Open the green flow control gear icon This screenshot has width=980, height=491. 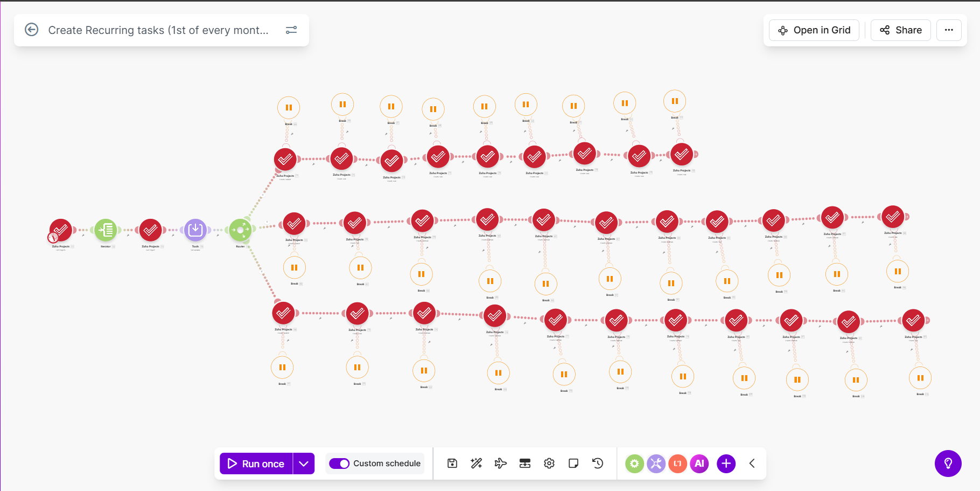(x=634, y=464)
